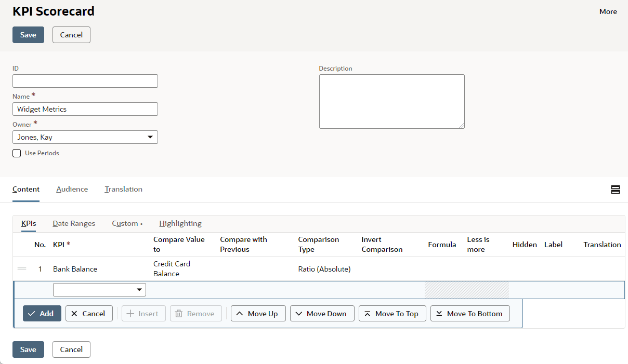Click the Label column header
628x364 pixels.
pyautogui.click(x=553, y=245)
